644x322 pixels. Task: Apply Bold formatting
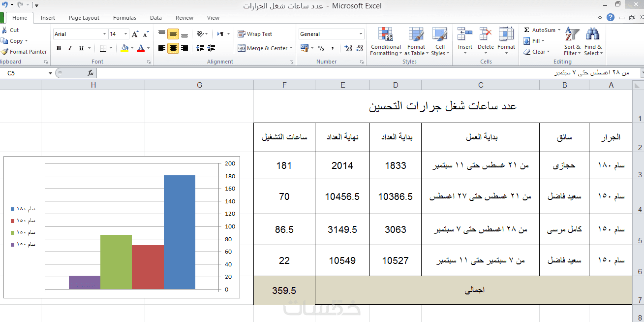(59, 48)
